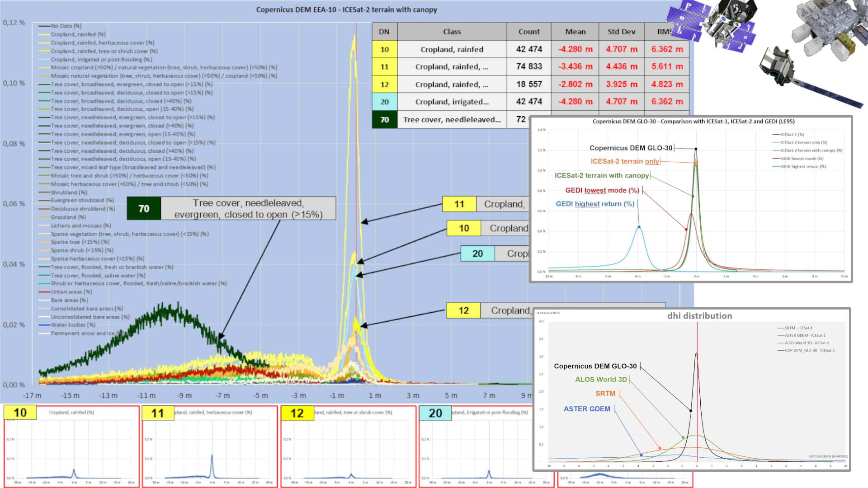Select legend entry 'Cropland, irrigated or post-flooding (%)'

pyautogui.click(x=95, y=59)
